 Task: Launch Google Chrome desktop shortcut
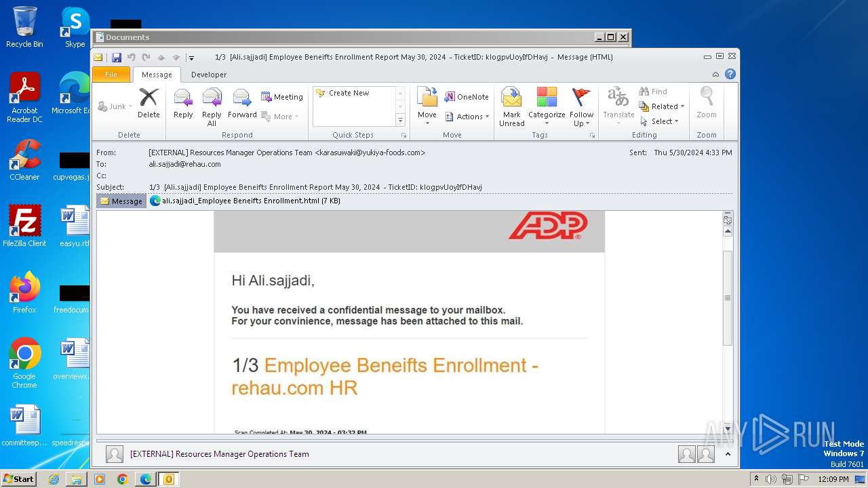[x=24, y=363]
